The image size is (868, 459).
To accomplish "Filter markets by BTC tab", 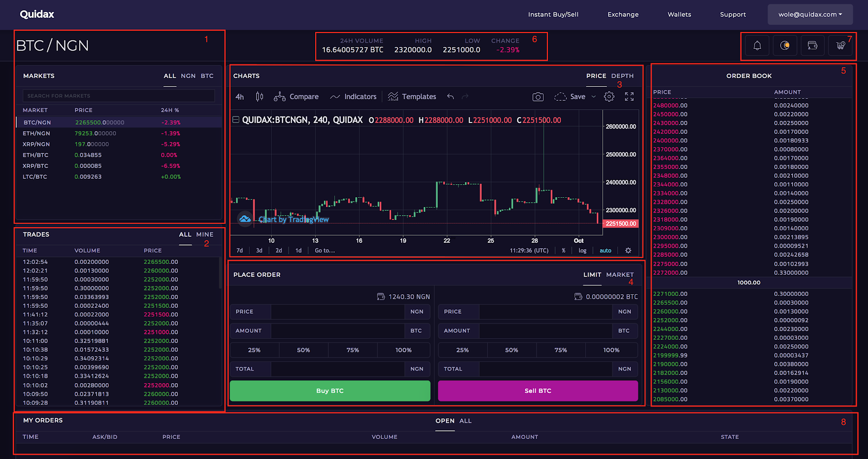I will tap(207, 76).
